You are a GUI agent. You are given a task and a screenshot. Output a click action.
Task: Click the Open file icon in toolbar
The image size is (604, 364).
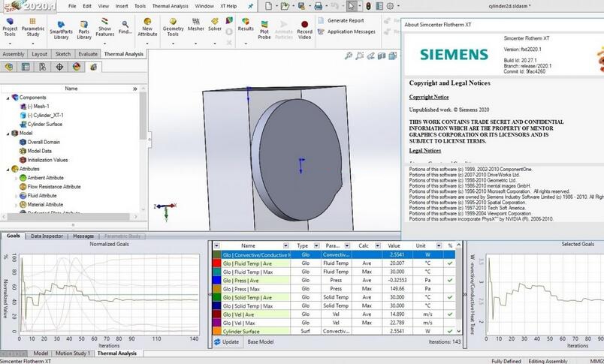point(285,6)
